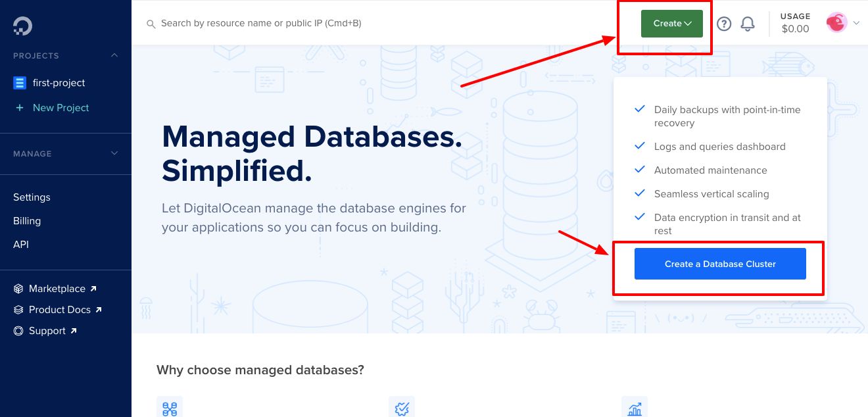This screenshot has width=868, height=417.
Task: Click the bar chart growth feature icon
Action: click(x=635, y=407)
